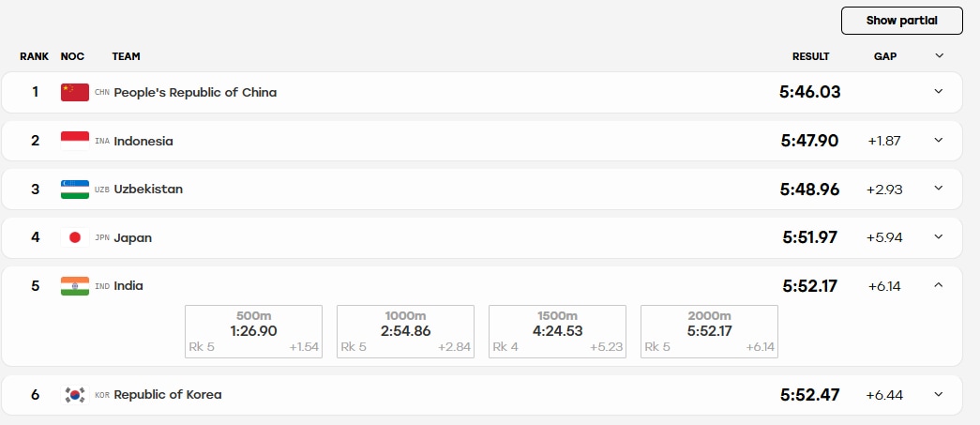This screenshot has width=980, height=425.
Task: Click the Uzbekistan team name
Action: click(148, 190)
